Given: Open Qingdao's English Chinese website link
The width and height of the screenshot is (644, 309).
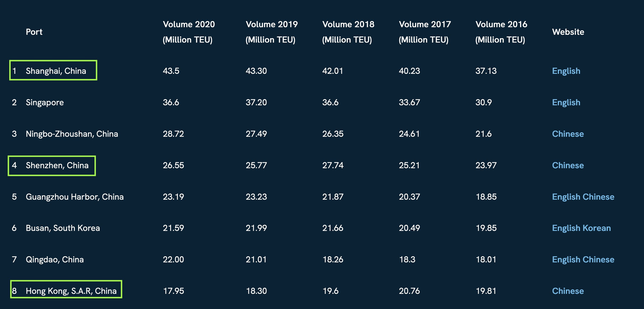Looking at the screenshot, I should point(583,259).
